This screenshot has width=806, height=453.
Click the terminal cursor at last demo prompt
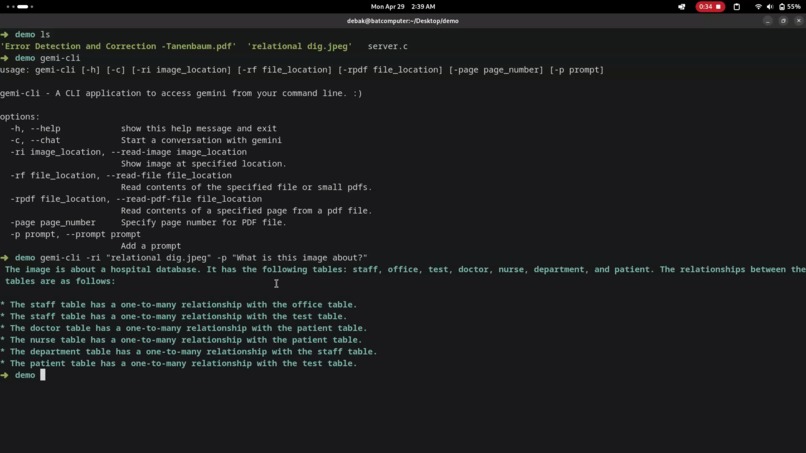[x=43, y=375]
